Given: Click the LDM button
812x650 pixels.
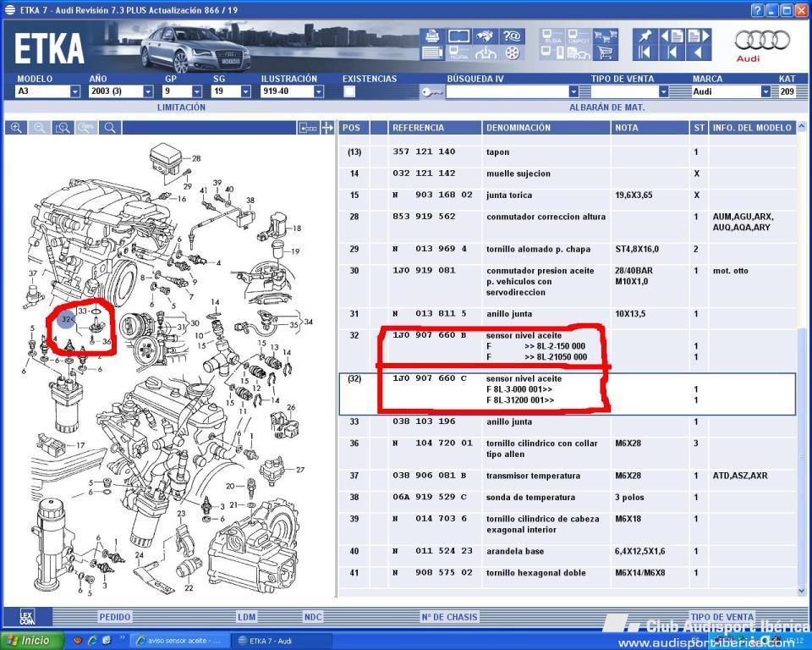Looking at the screenshot, I should [x=246, y=617].
